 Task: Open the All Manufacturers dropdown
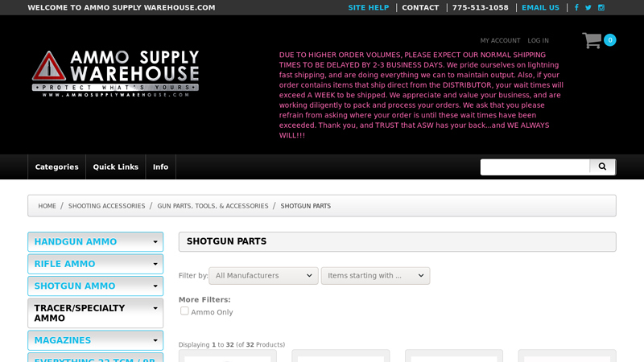pos(263,276)
